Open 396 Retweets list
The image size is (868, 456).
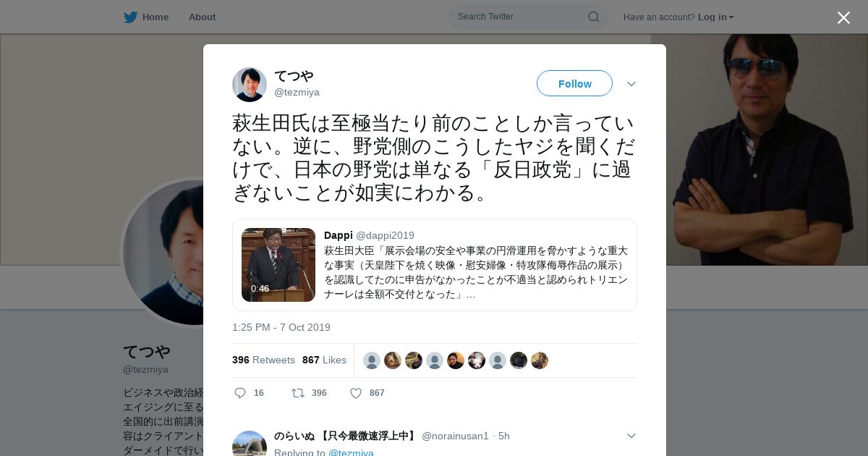click(263, 360)
